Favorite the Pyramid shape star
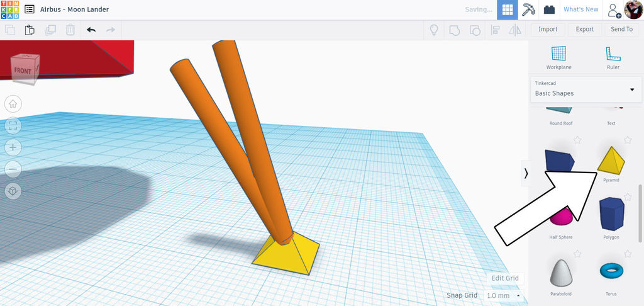This screenshot has height=306, width=644. [x=628, y=140]
